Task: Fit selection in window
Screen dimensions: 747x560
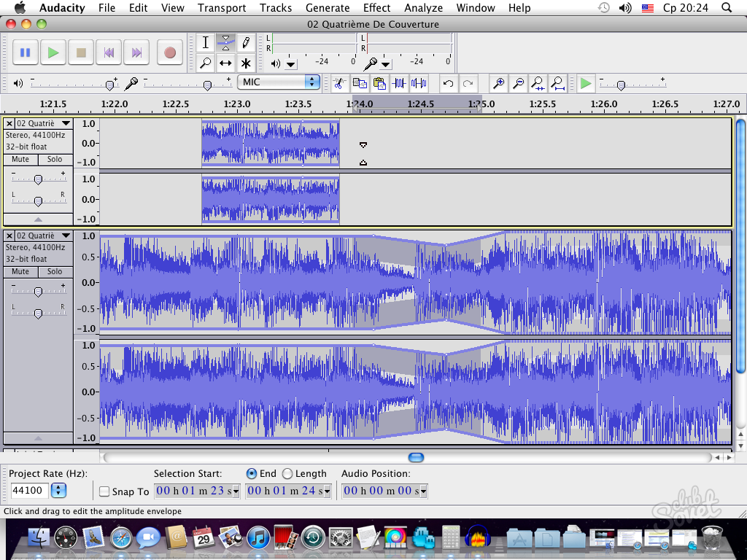Action: click(x=538, y=84)
